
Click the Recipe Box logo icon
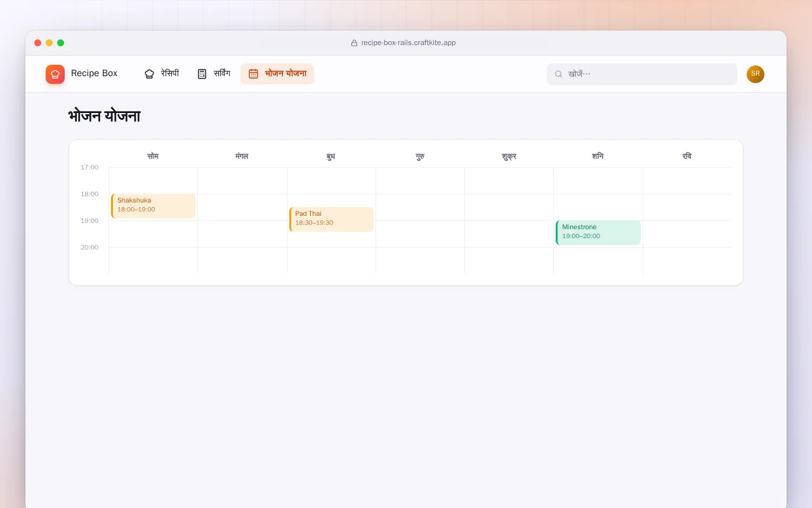click(55, 74)
